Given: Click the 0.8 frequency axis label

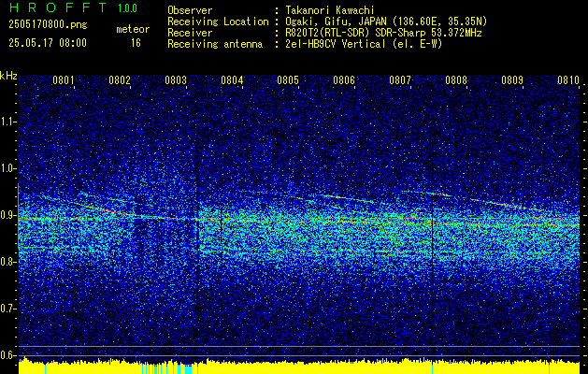Looking at the screenshot, I should point(8,262).
